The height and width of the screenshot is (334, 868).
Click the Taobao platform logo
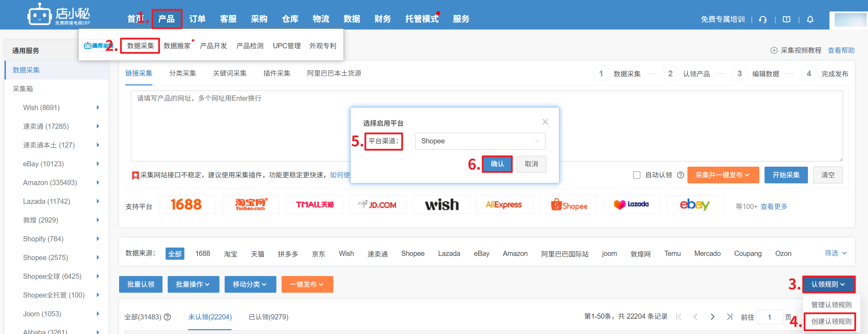(251, 204)
